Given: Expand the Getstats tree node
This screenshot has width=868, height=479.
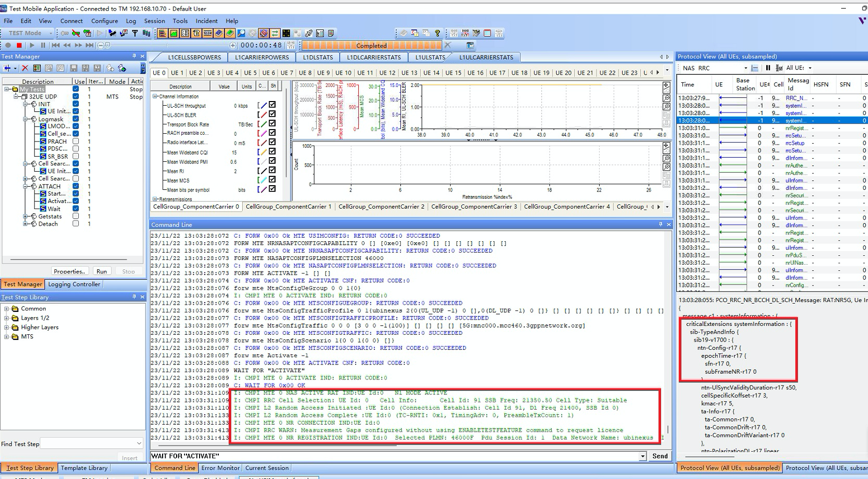Looking at the screenshot, I should tap(25, 217).
